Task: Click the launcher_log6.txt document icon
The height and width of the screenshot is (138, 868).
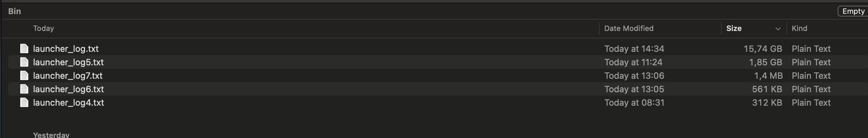Action: [x=24, y=89]
